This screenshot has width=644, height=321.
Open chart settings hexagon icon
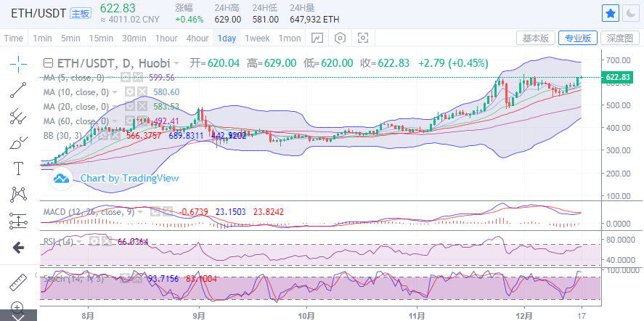pyautogui.click(x=340, y=38)
